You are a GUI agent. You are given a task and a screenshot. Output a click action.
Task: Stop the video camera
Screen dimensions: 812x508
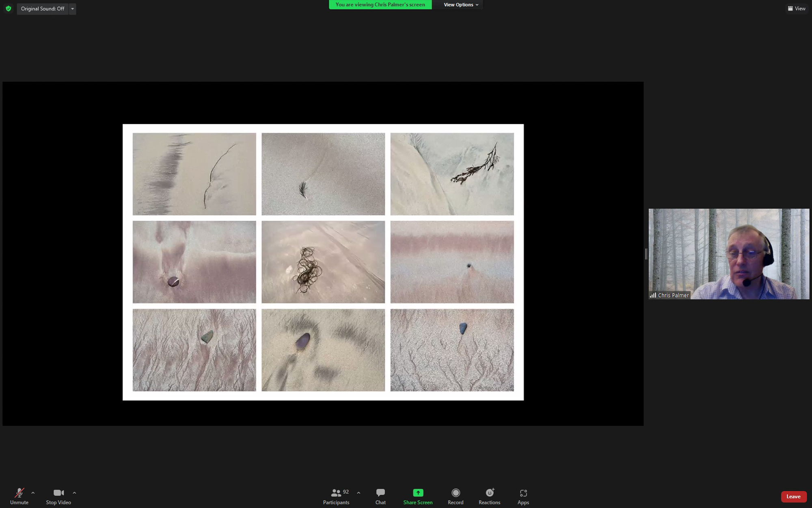point(58,496)
